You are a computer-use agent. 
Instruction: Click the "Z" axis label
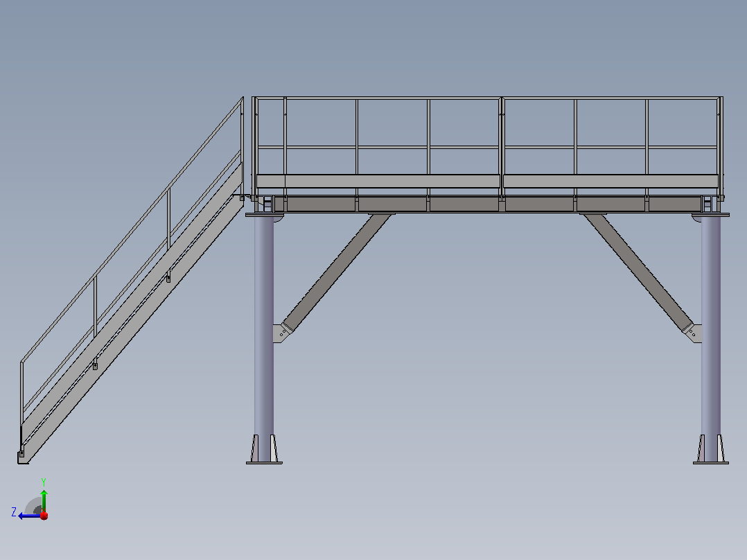(x=14, y=512)
